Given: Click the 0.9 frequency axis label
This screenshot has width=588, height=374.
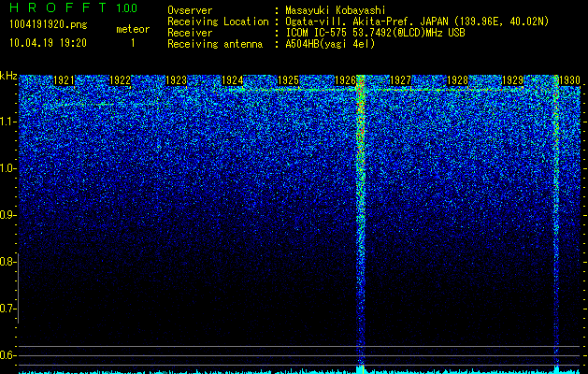Looking at the screenshot, I should click(8, 215).
